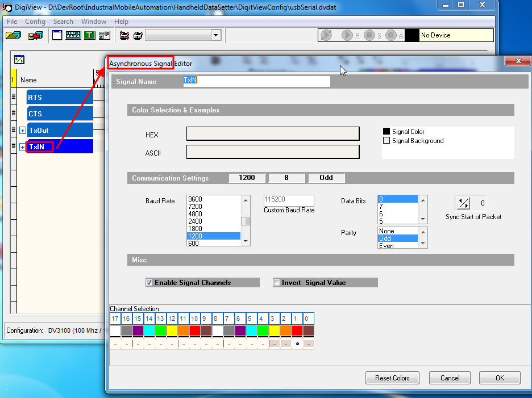Click the Reset Colors button
Screen dimensions: 532x398
coord(392,378)
